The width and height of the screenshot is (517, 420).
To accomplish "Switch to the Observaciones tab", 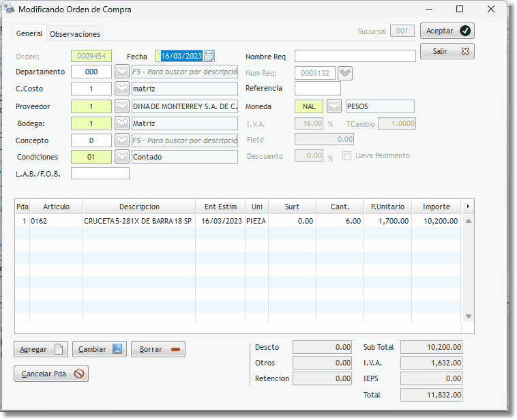I will [75, 33].
